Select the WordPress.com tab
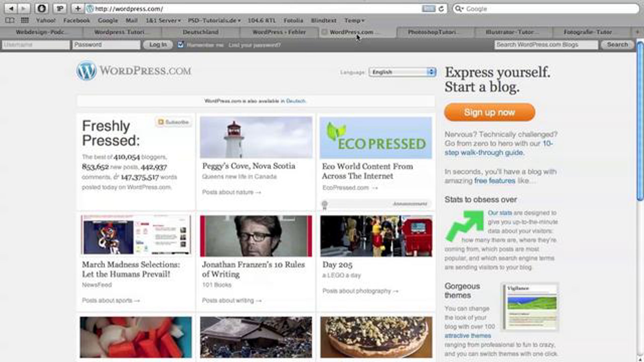 pos(357,32)
